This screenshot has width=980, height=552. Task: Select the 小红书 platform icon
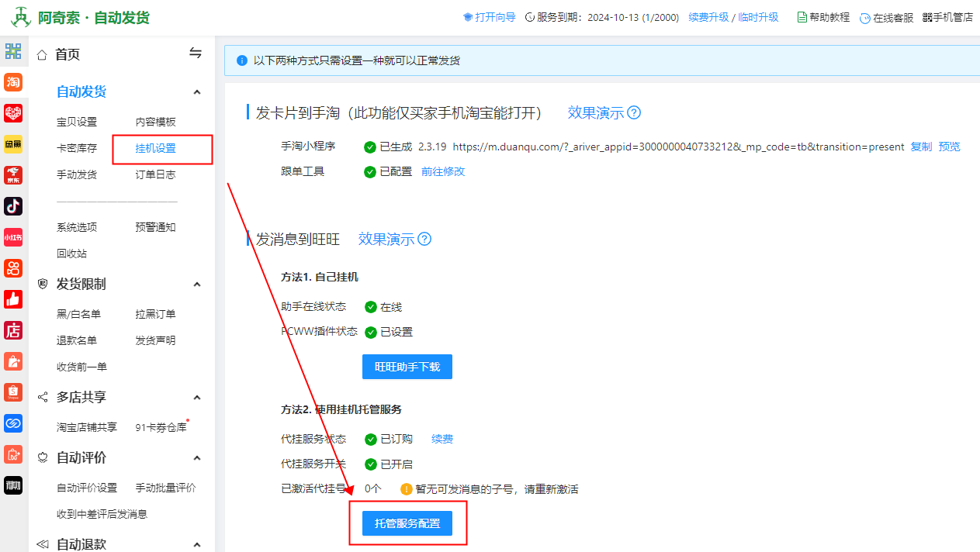(13, 237)
